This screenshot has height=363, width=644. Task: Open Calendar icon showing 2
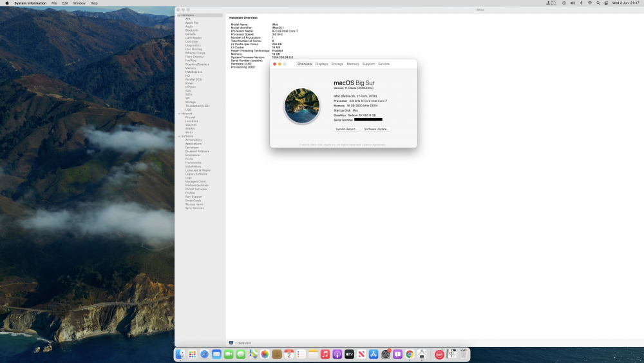[289, 354]
